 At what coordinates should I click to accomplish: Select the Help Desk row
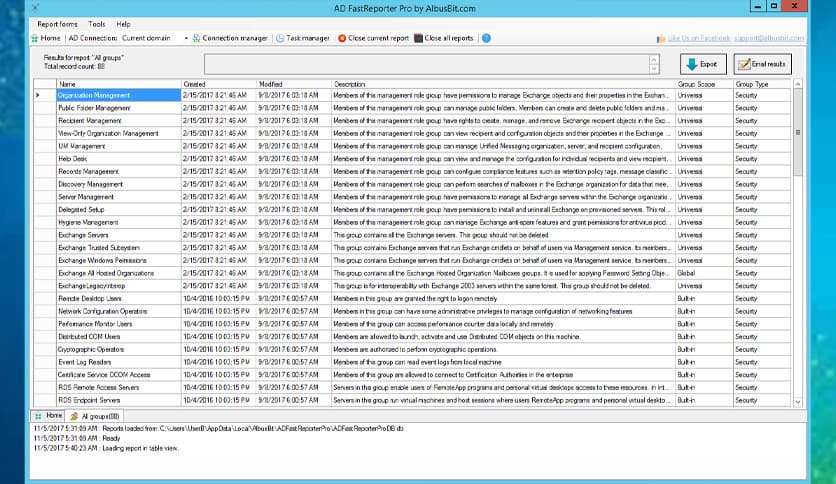73,158
